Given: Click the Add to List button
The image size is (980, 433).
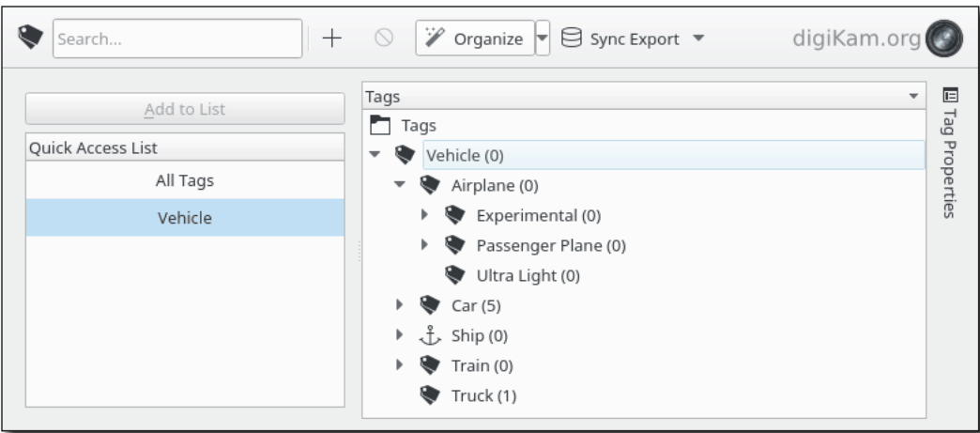Looking at the screenshot, I should click(x=184, y=109).
